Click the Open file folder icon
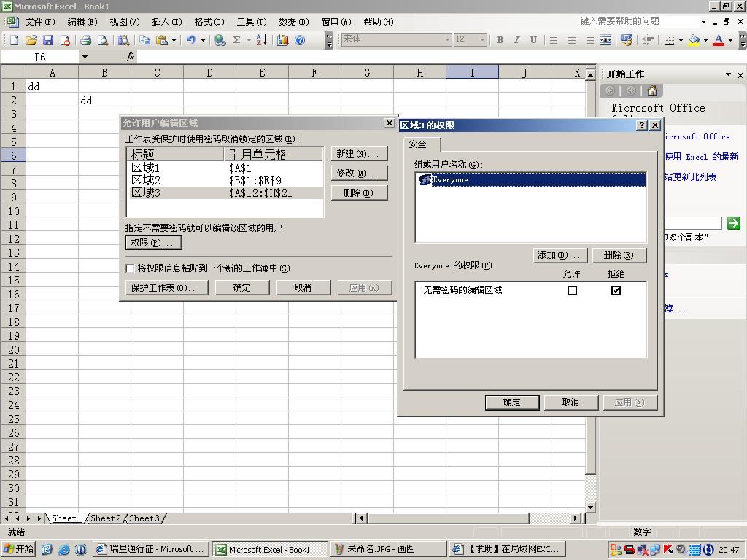Image resolution: width=747 pixels, height=560 pixels. 31,41
